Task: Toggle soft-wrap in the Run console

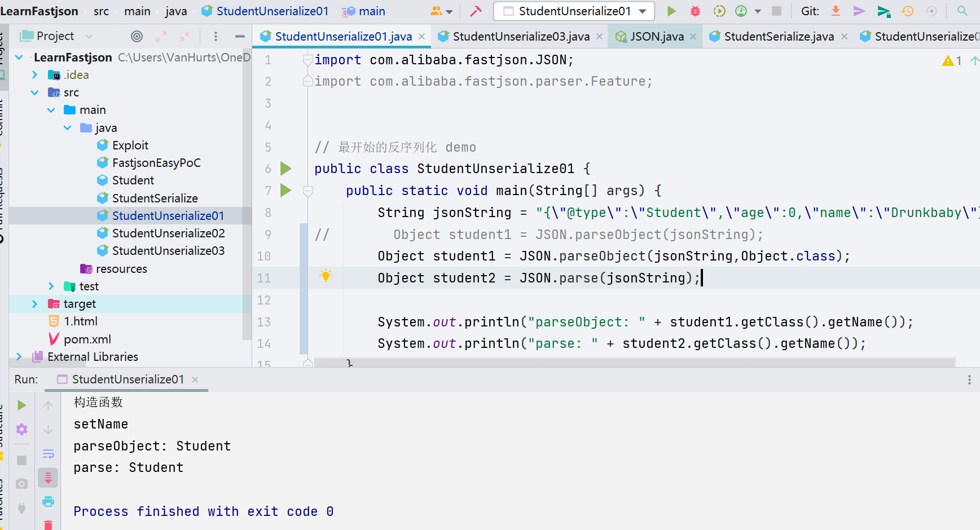Action: pos(49,454)
